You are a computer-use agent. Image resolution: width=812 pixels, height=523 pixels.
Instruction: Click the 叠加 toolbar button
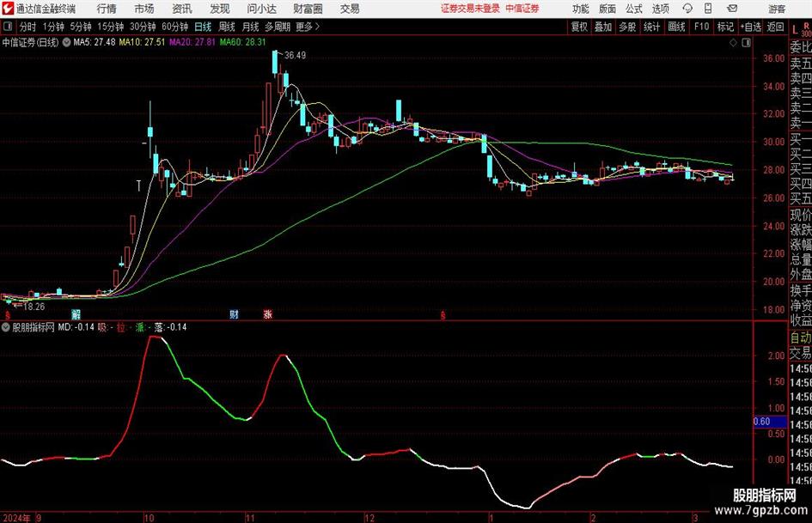(603, 27)
